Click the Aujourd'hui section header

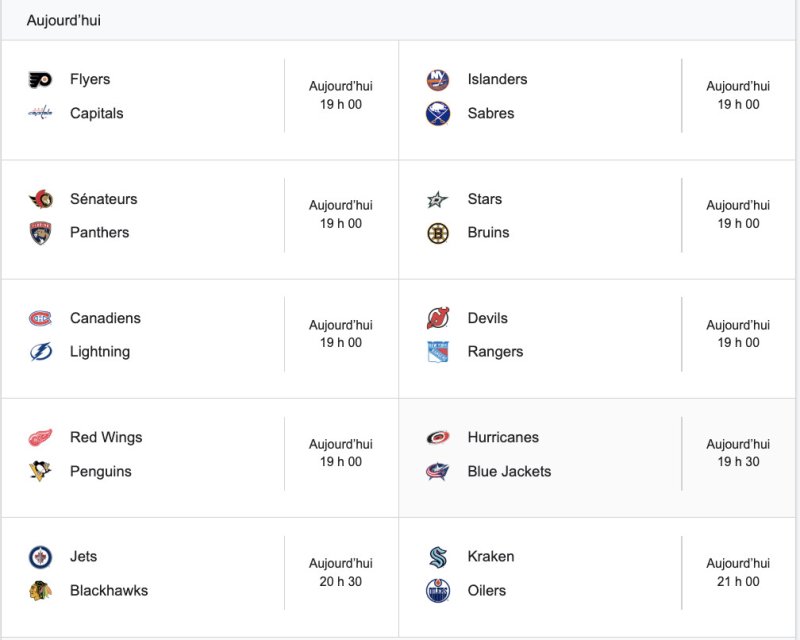(64, 20)
